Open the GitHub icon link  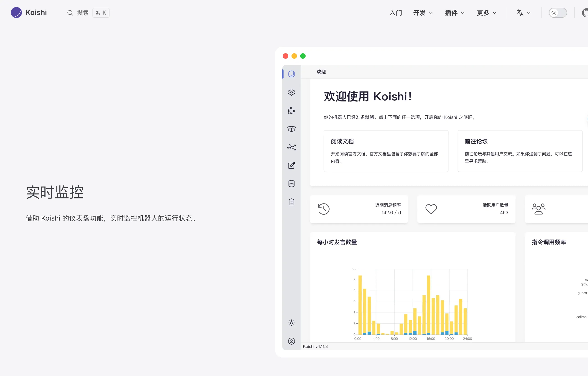(585, 13)
